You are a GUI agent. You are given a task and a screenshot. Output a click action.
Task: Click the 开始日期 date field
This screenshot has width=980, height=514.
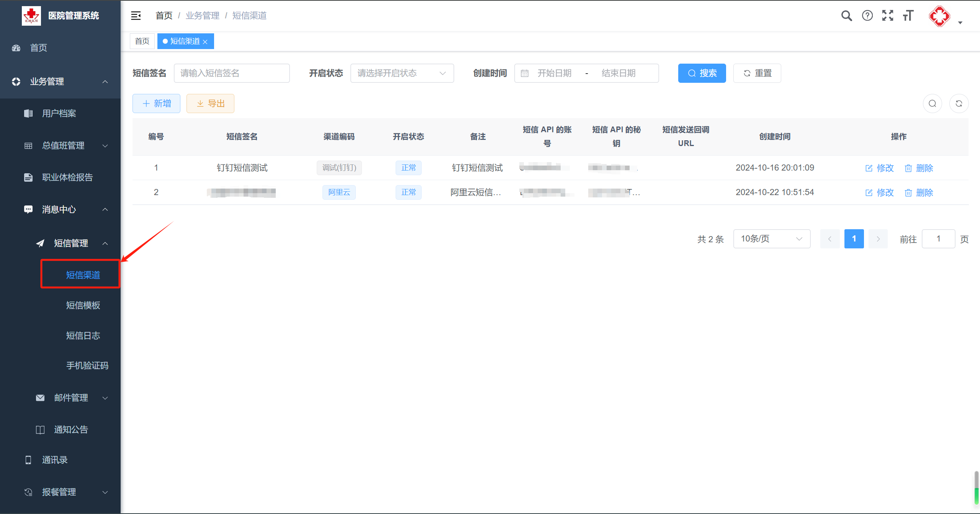click(554, 73)
